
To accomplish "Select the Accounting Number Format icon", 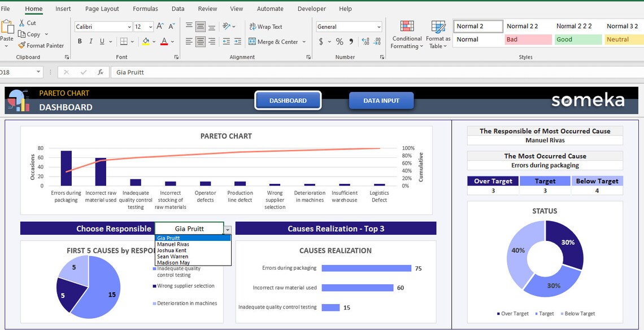I will [321, 42].
